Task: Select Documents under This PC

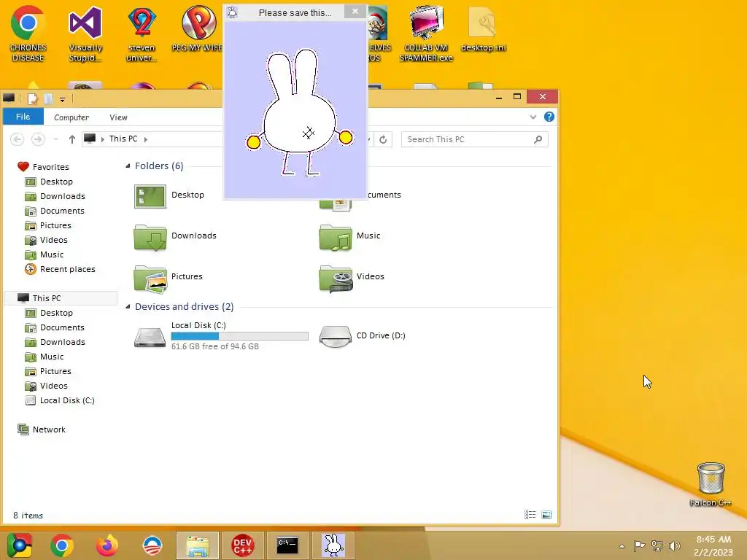Action: tap(54, 327)
